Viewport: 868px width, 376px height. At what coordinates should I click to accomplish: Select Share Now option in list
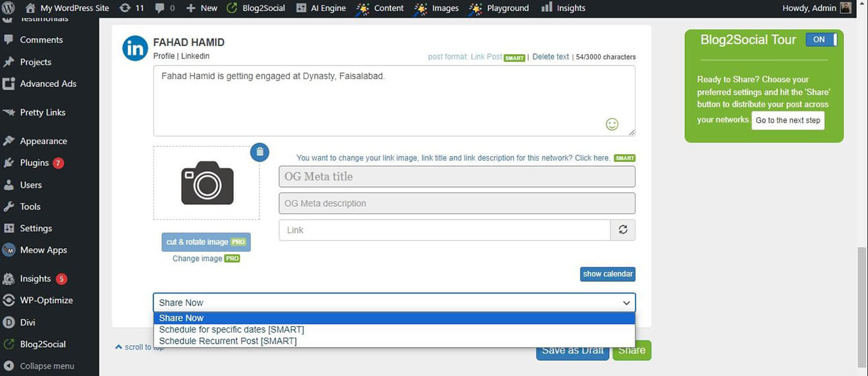coord(394,318)
